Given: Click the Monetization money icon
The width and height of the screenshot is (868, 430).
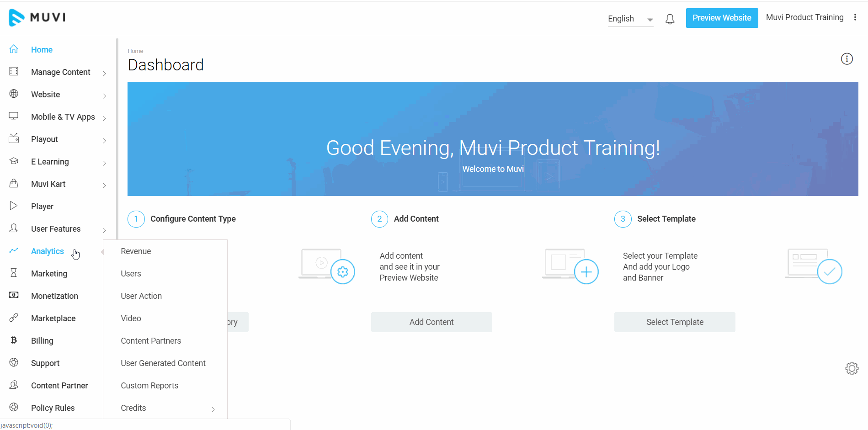Looking at the screenshot, I should point(14,295).
